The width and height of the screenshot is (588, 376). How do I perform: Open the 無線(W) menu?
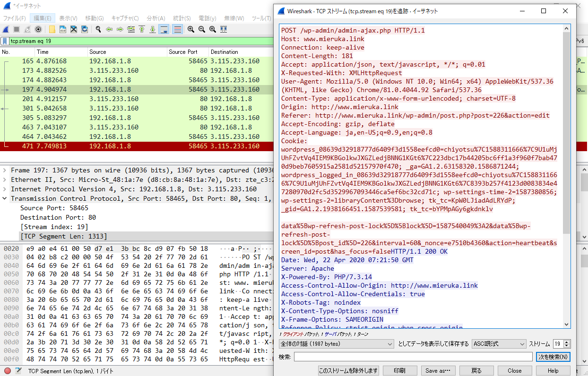pos(233,18)
